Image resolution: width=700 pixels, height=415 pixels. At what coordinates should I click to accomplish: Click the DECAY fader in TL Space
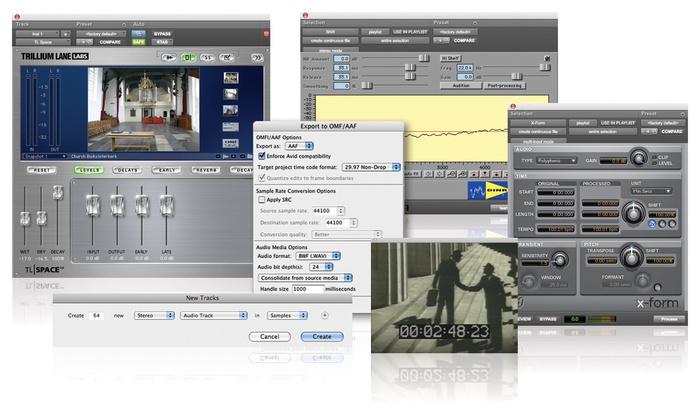coord(58,192)
